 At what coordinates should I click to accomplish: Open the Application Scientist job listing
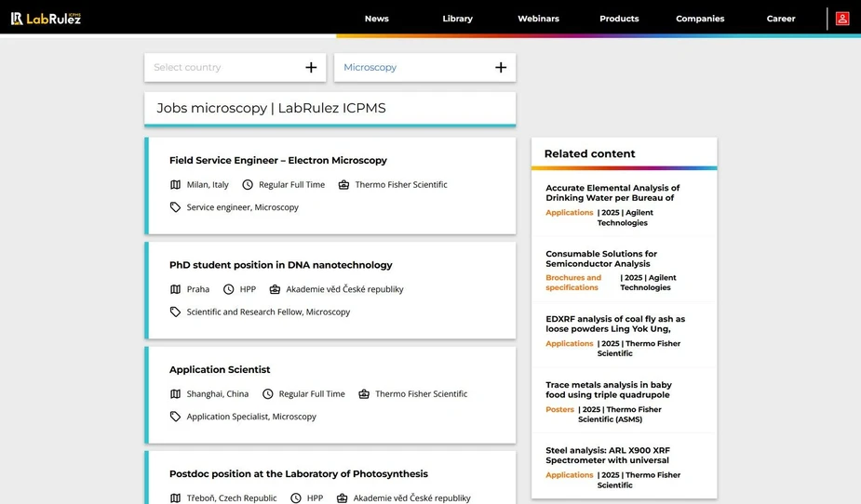[220, 370]
